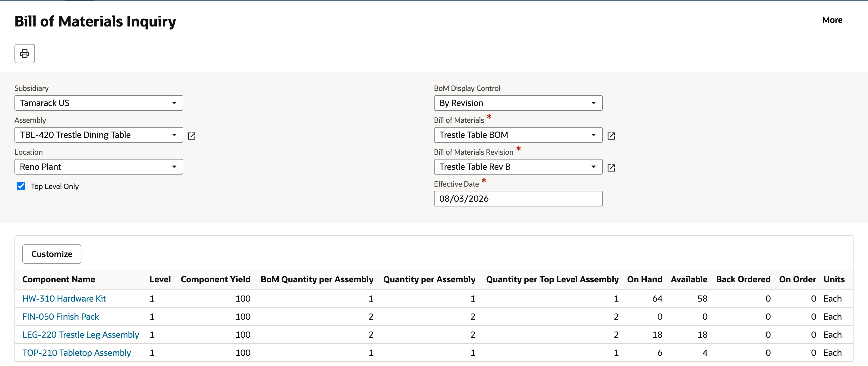Screen dimensions: 868x366
Task: Click the On Order column header
Action: point(797,279)
